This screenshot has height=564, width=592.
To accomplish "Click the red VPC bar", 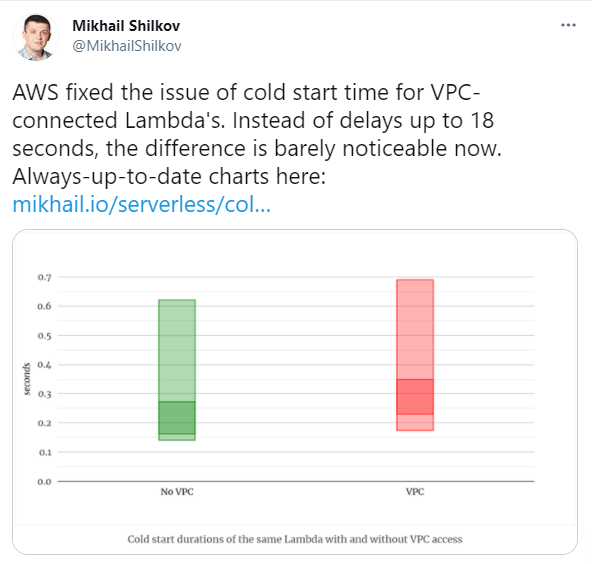I will 415,355.
